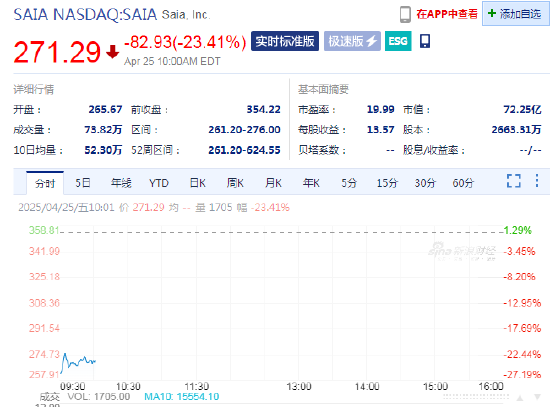
Task: Click the timestamp Apr 25 10:00AM EDT
Action: click(172, 61)
